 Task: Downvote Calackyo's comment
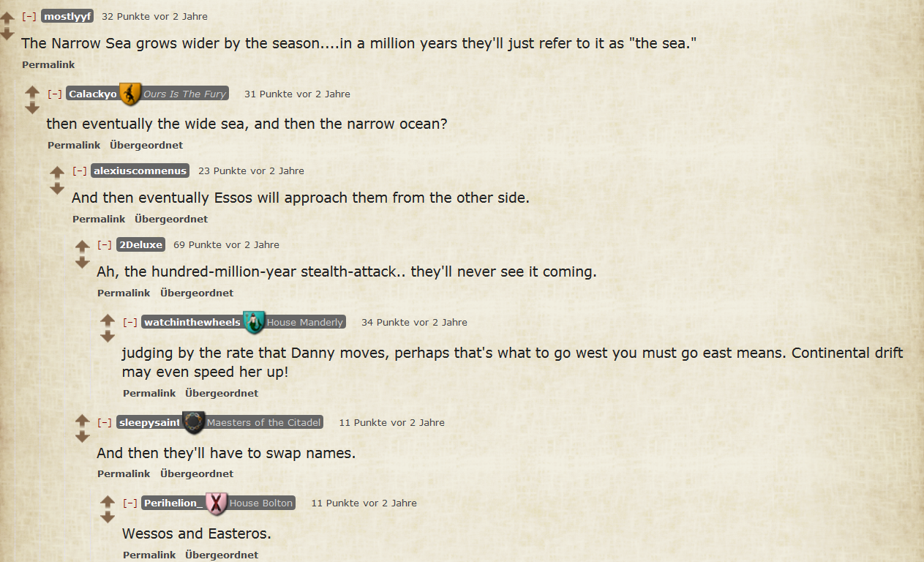point(32,108)
